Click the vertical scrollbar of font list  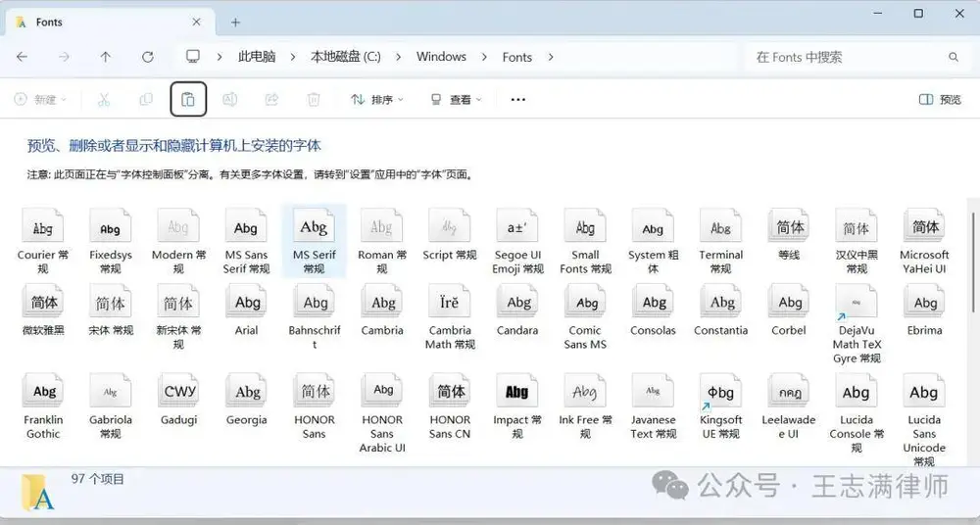pyautogui.click(x=972, y=262)
